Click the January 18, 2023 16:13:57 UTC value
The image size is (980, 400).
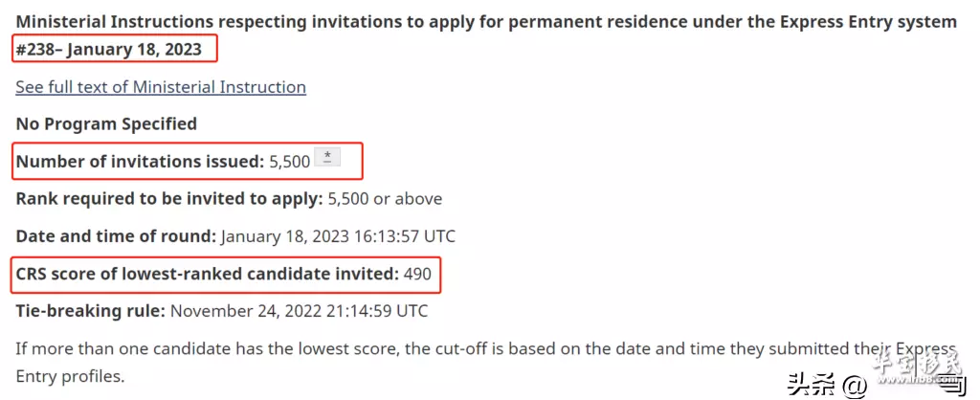tap(338, 236)
